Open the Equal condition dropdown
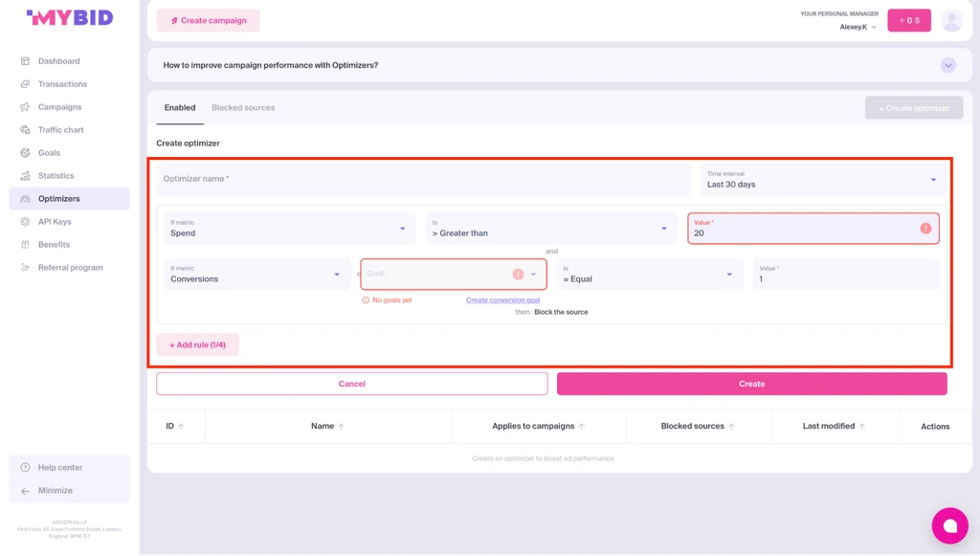Image resolution: width=980 pixels, height=556 pixels. [x=650, y=275]
